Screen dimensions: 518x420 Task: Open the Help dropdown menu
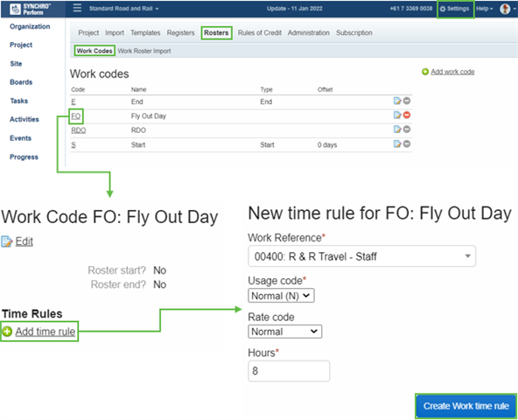484,9
